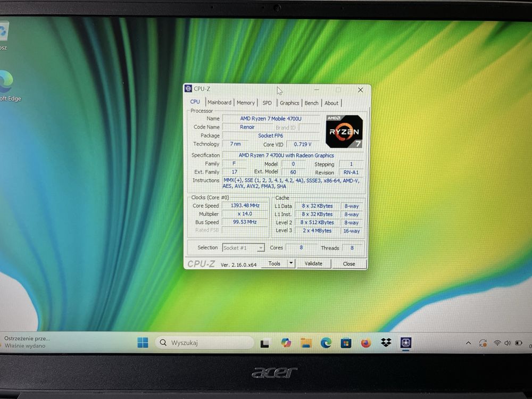Open Microsoft Edge from the taskbar

coord(326,343)
